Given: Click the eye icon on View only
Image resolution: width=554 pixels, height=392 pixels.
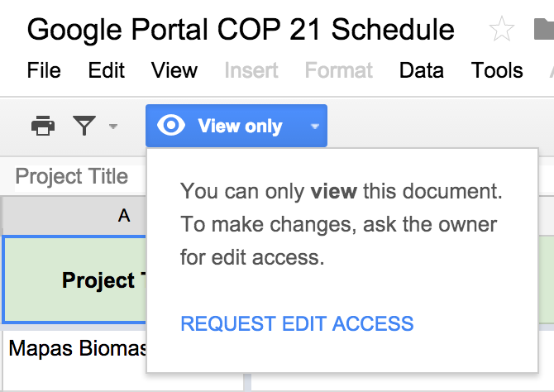Looking at the screenshot, I should pos(170,126).
